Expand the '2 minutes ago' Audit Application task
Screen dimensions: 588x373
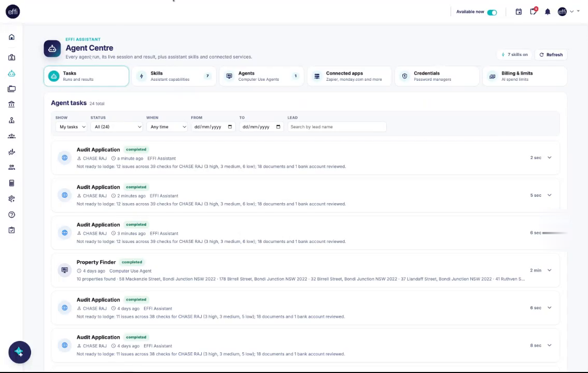[x=550, y=195]
